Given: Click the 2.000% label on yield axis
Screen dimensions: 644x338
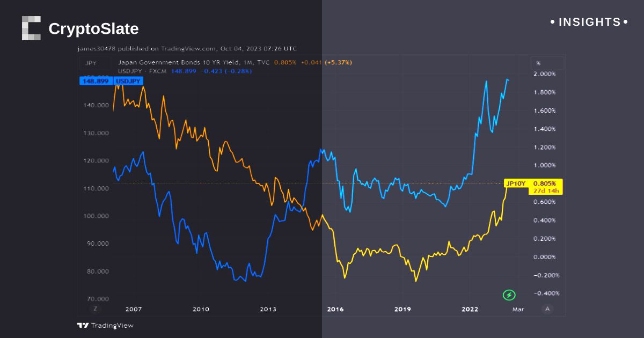Looking at the screenshot, I should 544,74.
